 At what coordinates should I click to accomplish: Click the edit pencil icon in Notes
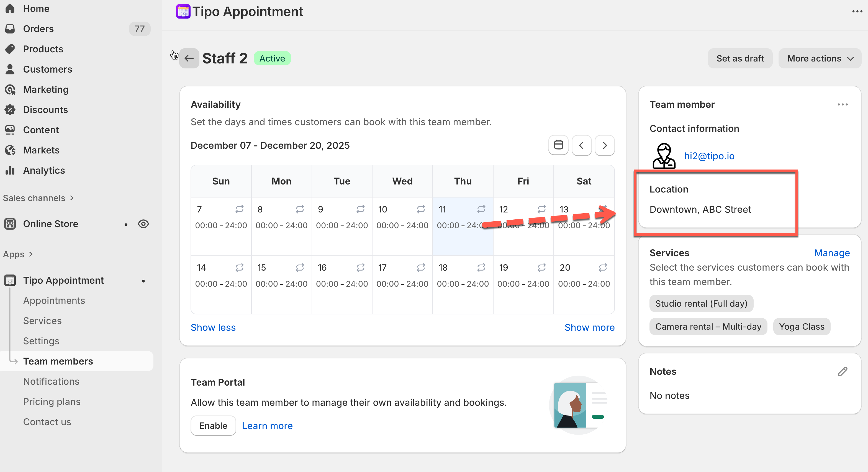tap(843, 371)
